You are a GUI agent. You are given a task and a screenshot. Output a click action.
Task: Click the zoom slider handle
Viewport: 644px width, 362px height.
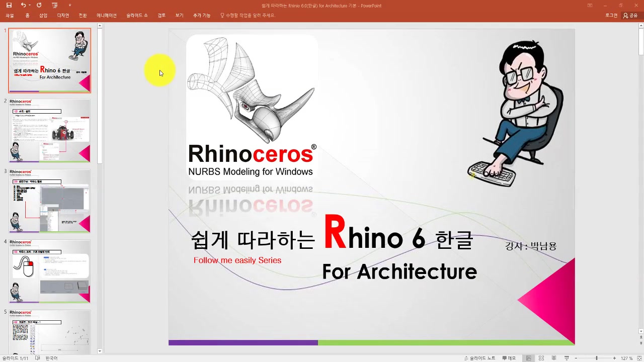597,358
